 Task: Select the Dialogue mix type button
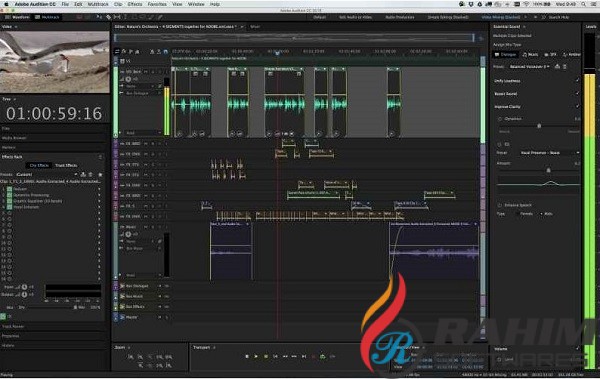[x=505, y=55]
